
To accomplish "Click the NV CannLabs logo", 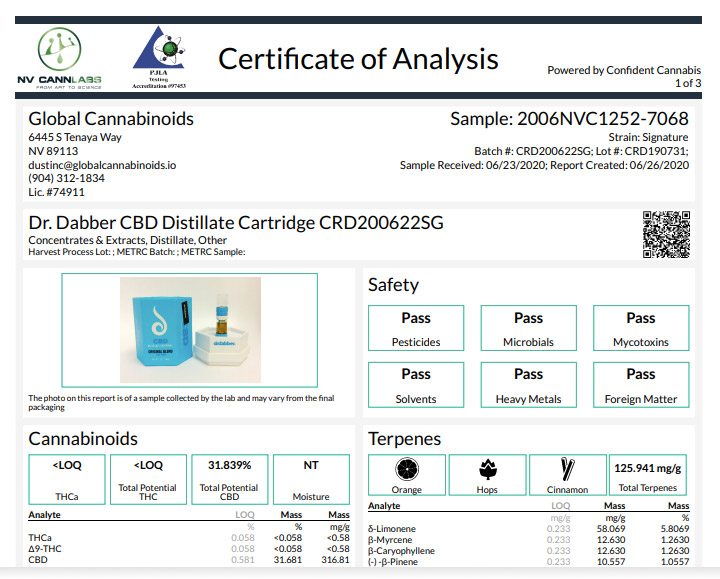I will [x=59, y=58].
